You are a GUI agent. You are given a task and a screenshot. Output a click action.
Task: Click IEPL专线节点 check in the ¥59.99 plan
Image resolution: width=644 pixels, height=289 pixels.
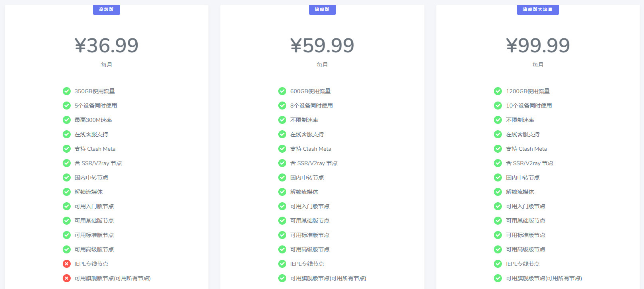(x=282, y=264)
